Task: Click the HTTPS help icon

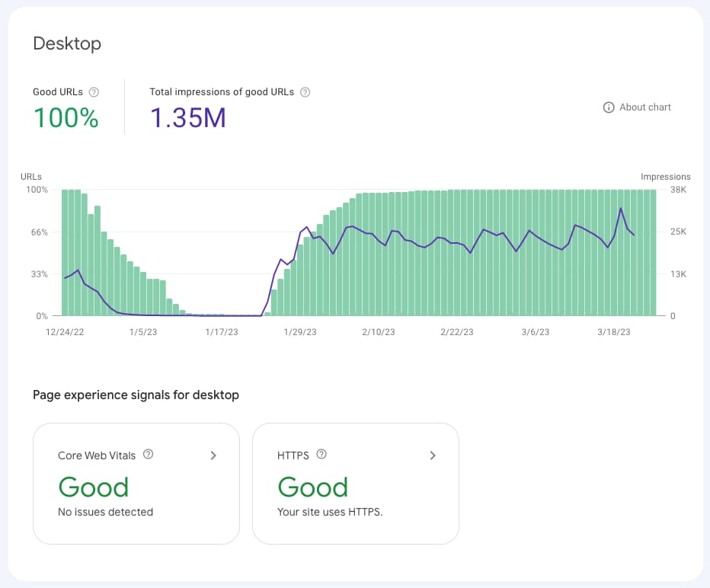Action: pyautogui.click(x=321, y=455)
